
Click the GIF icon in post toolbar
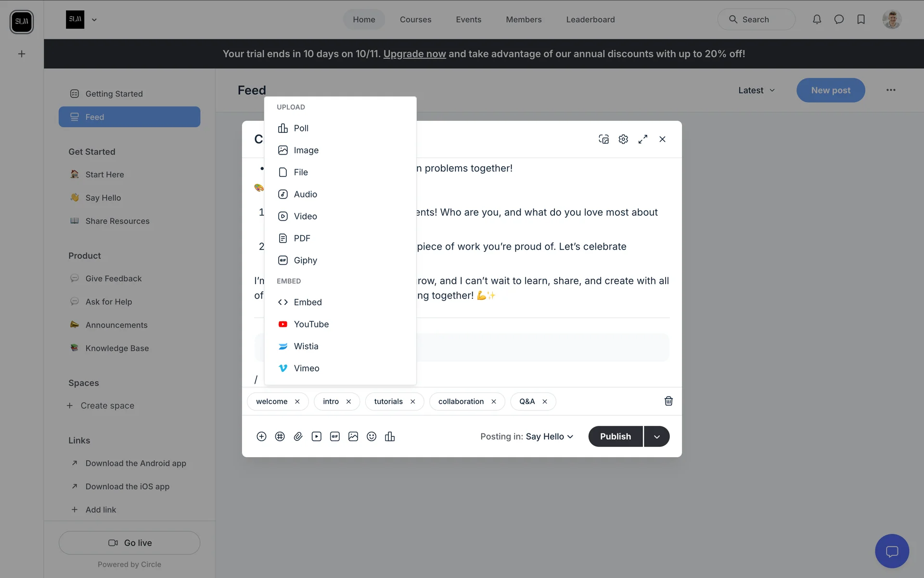pyautogui.click(x=334, y=436)
